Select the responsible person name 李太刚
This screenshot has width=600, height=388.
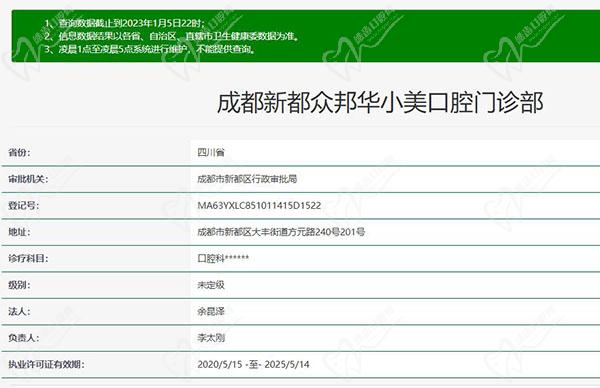click(x=211, y=338)
